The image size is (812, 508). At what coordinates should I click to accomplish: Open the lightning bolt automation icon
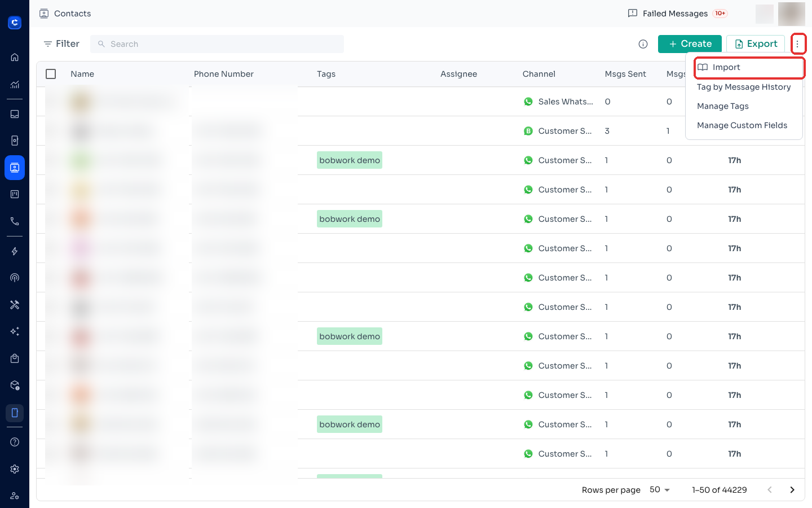pos(15,251)
